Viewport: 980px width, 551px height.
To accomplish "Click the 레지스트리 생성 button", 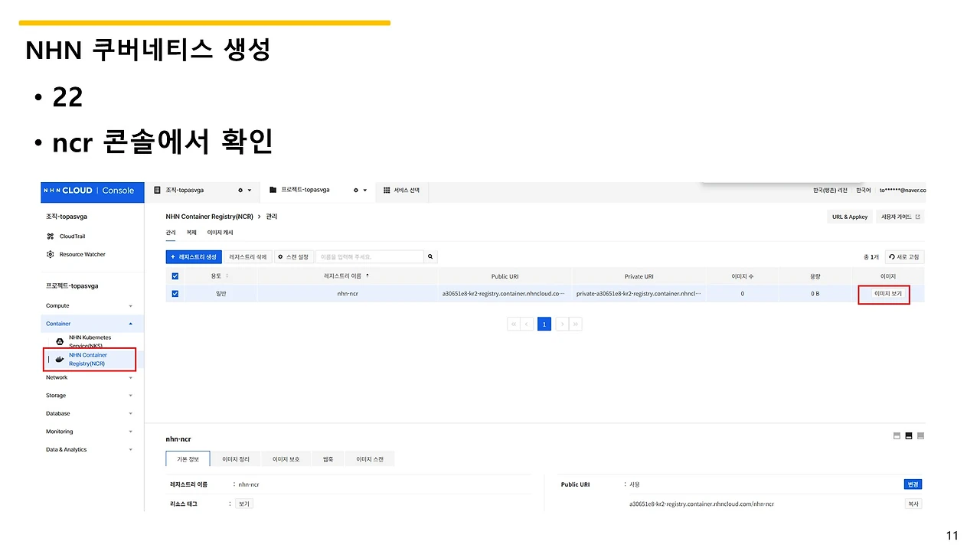I will tap(193, 256).
